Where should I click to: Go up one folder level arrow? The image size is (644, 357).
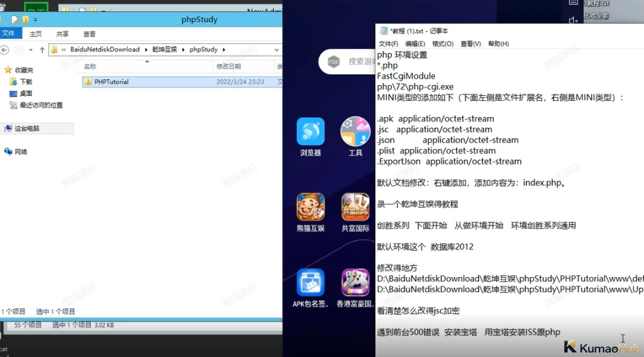[x=42, y=50]
